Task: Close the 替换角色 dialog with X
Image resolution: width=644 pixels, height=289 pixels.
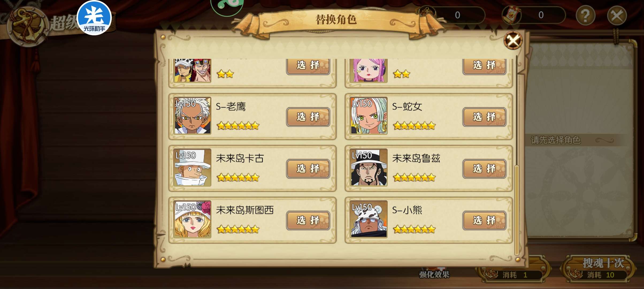Action: 513,41
